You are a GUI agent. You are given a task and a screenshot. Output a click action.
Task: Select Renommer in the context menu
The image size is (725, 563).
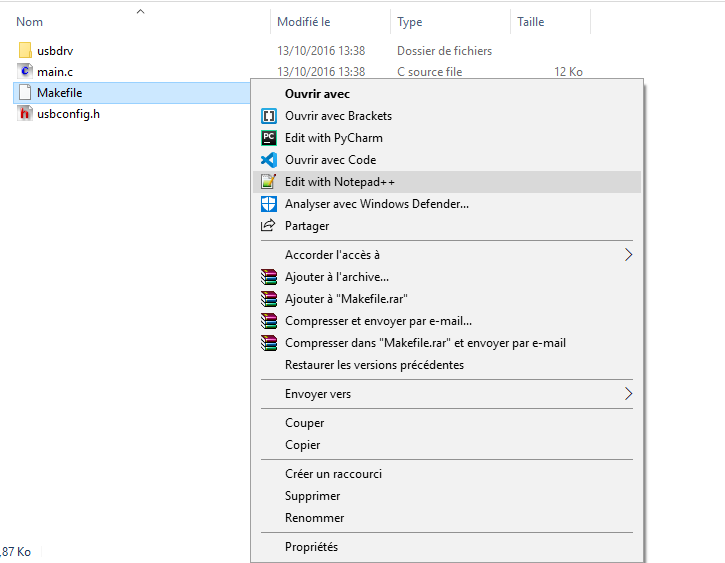click(x=314, y=518)
